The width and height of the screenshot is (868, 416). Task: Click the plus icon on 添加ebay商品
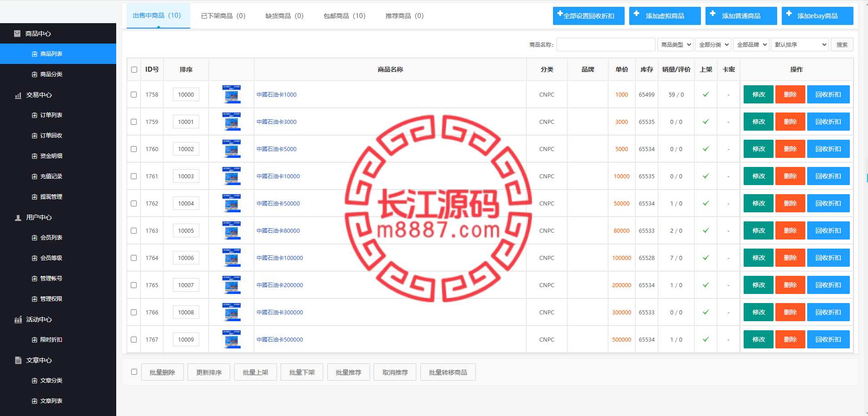[x=789, y=14]
